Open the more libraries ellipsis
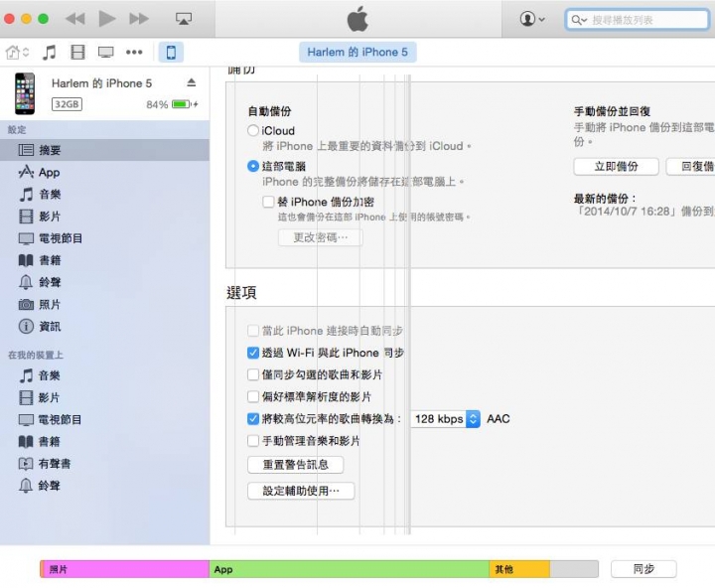The image size is (715, 588). [134, 53]
